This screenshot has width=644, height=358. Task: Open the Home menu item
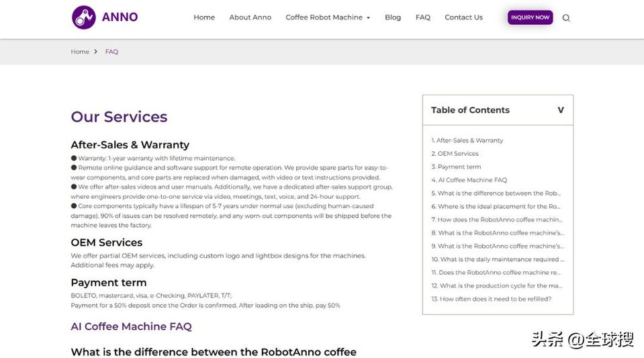204,17
